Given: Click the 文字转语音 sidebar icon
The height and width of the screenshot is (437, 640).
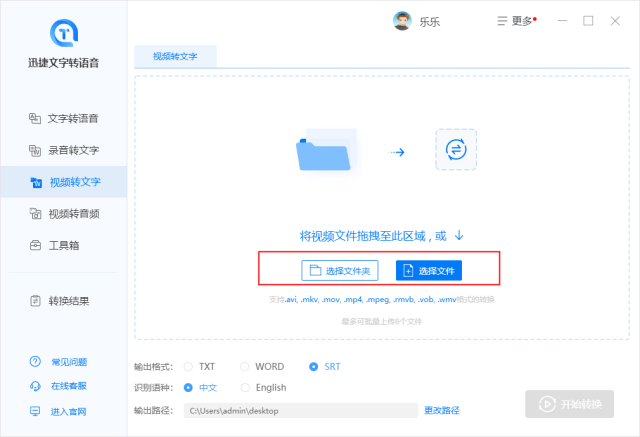Looking at the screenshot, I should click(x=35, y=119).
